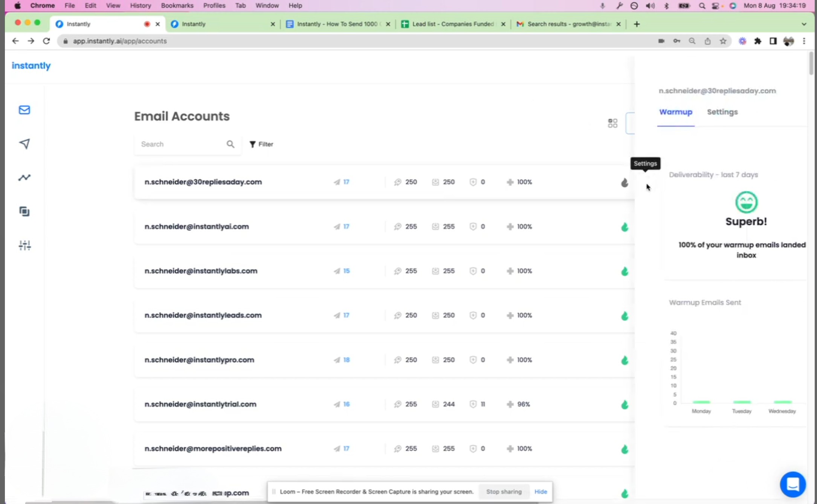The image size is (817, 504).
Task: Open the Chrome profile avatar
Action: (x=788, y=41)
